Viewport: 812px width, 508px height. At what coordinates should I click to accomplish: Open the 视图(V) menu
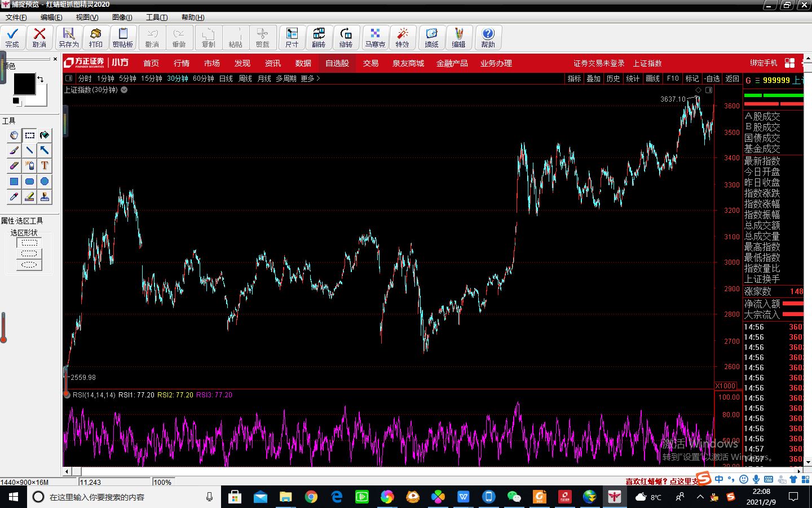click(87, 17)
